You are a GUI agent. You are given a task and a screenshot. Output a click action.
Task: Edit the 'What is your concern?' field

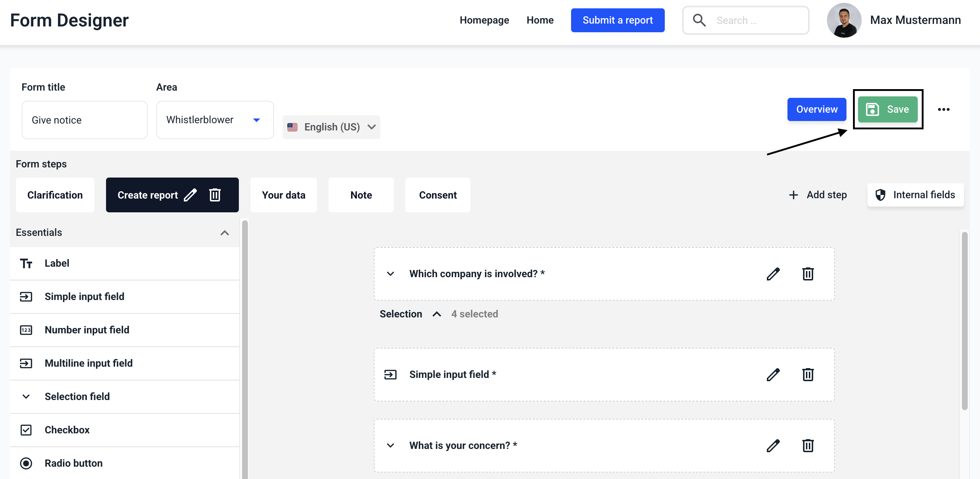(773, 446)
